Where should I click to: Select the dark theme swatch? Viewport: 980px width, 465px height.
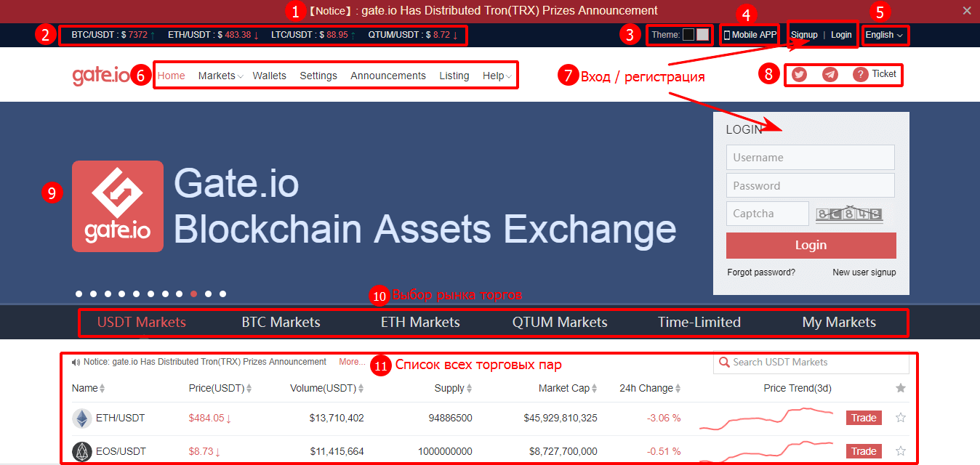click(688, 34)
